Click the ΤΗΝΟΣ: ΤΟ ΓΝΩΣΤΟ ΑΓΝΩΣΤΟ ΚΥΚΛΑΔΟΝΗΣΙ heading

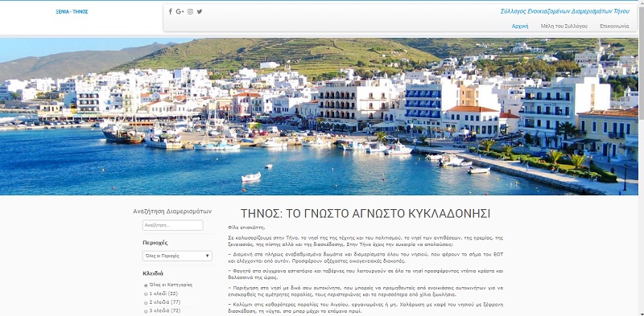[x=365, y=214]
